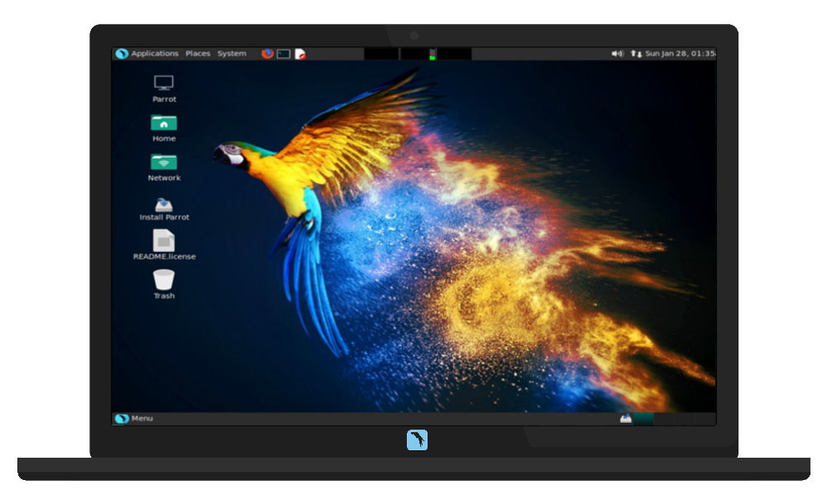Click the volume speaker icon
Image resolution: width=827 pixels, height=504 pixels.
click(617, 54)
